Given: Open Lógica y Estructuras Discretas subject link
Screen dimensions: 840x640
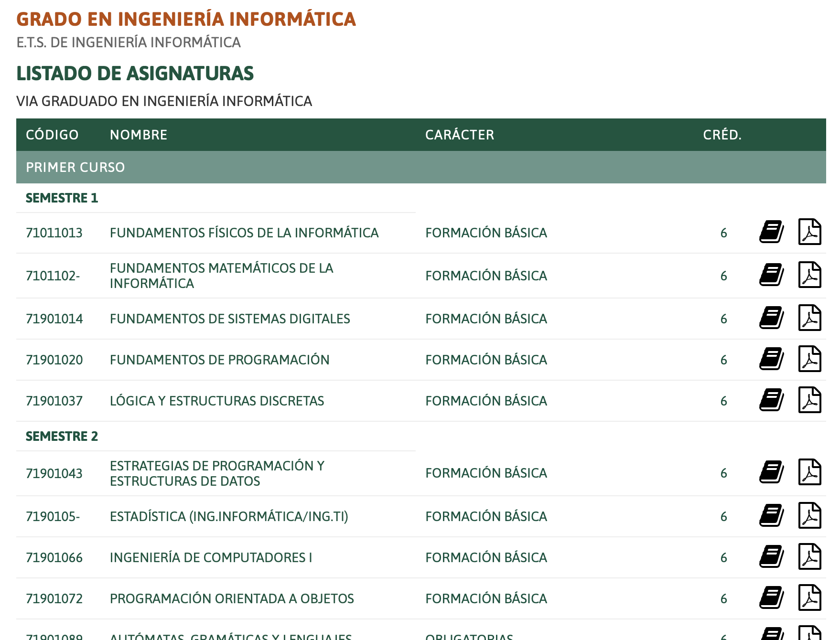Looking at the screenshot, I should (217, 401).
